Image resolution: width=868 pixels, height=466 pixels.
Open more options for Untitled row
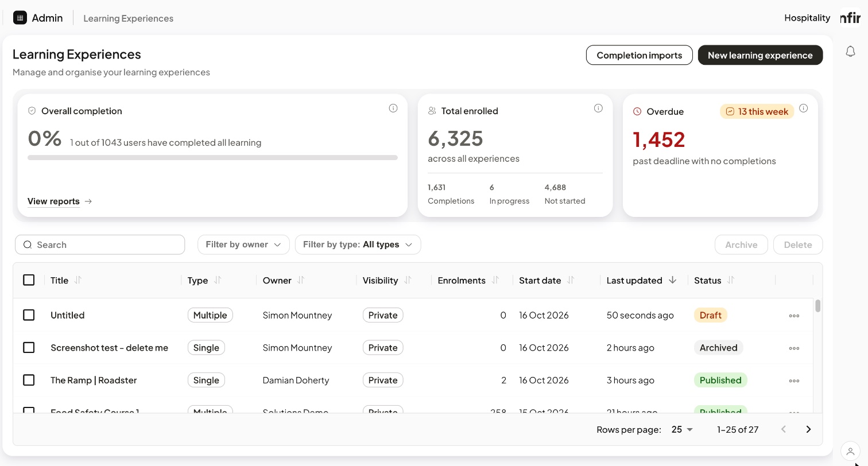tap(794, 316)
